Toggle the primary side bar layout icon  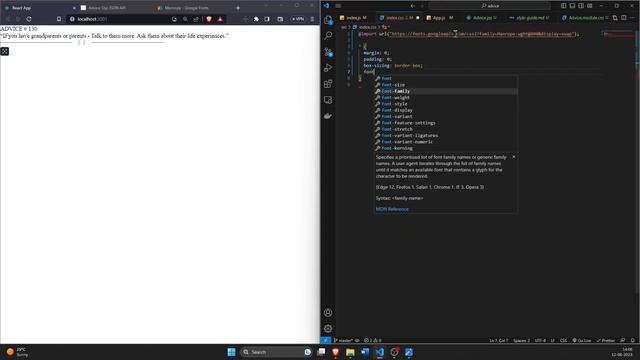[x=563, y=6]
